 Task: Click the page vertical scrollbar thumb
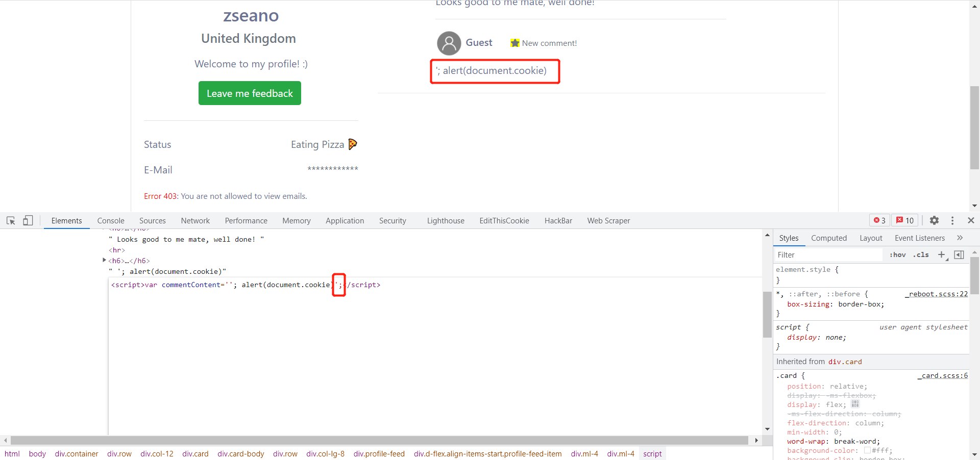point(974,127)
